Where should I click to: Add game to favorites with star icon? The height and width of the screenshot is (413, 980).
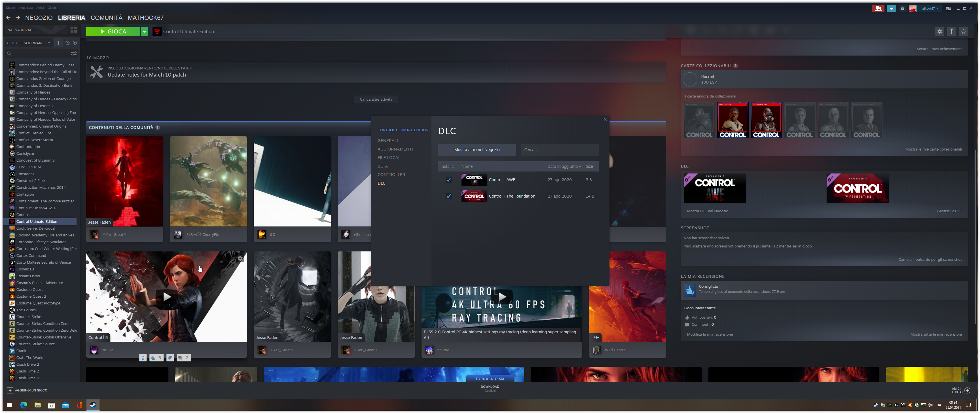[963, 31]
